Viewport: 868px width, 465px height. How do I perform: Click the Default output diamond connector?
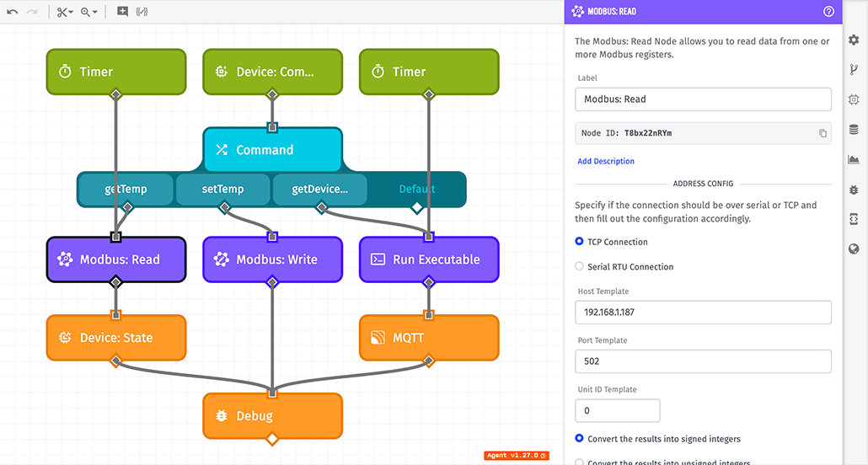pos(417,207)
